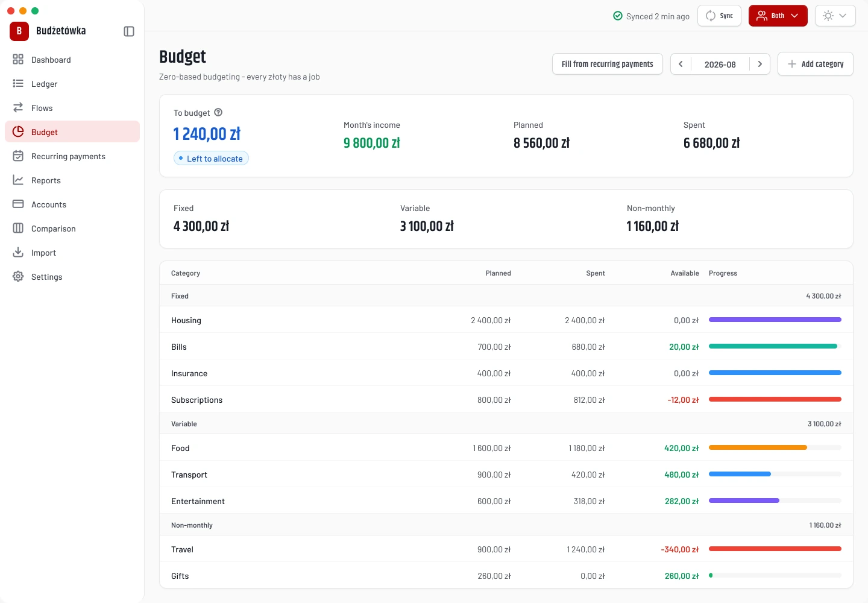Select the Subscriptions category row

[506, 399]
